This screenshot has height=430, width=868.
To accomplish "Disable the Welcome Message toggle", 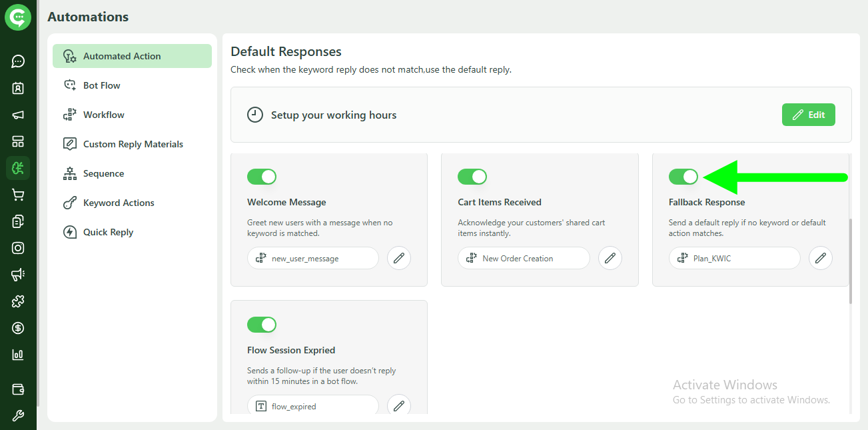I will tap(262, 176).
